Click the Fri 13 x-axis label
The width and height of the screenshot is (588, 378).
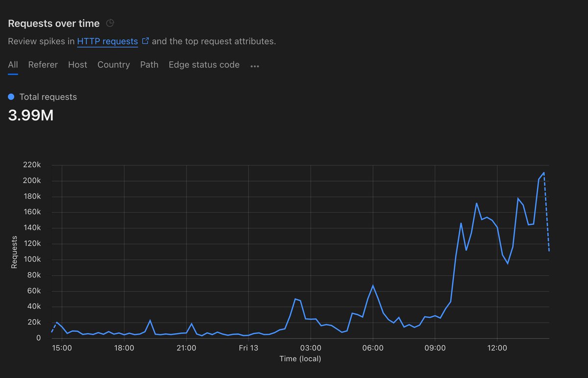tap(248, 348)
